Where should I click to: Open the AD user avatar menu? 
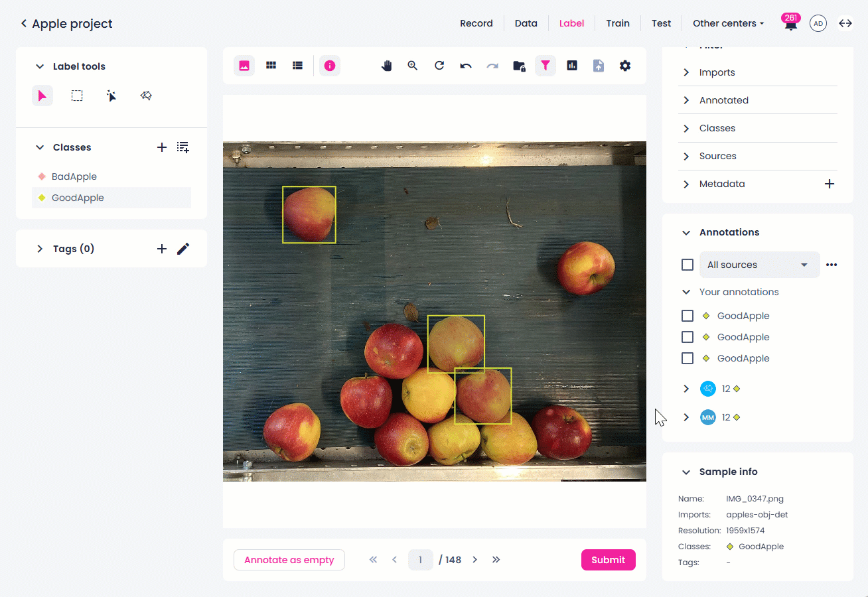[x=818, y=23]
